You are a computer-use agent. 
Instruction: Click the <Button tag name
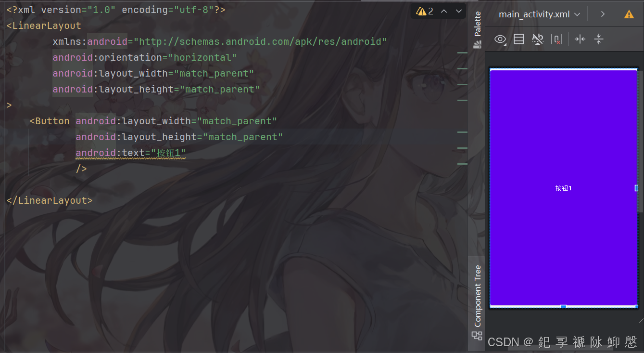pyautogui.click(x=50, y=121)
